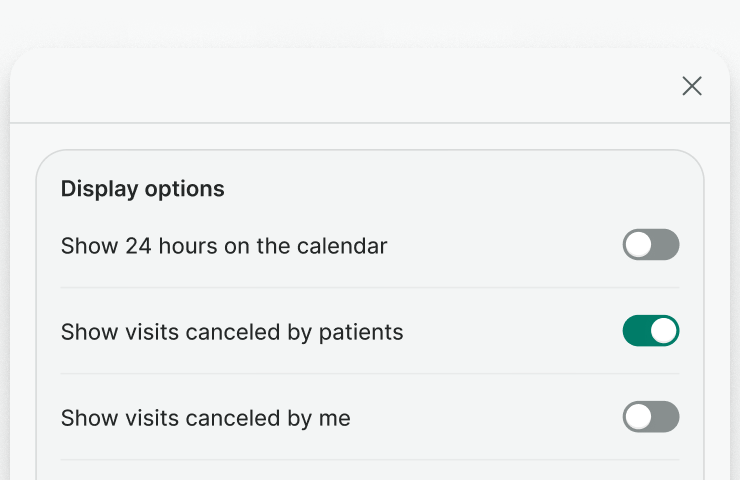This screenshot has width=740, height=480.
Task: Click the white knob of the 24 hours switch
Action: [638, 245]
